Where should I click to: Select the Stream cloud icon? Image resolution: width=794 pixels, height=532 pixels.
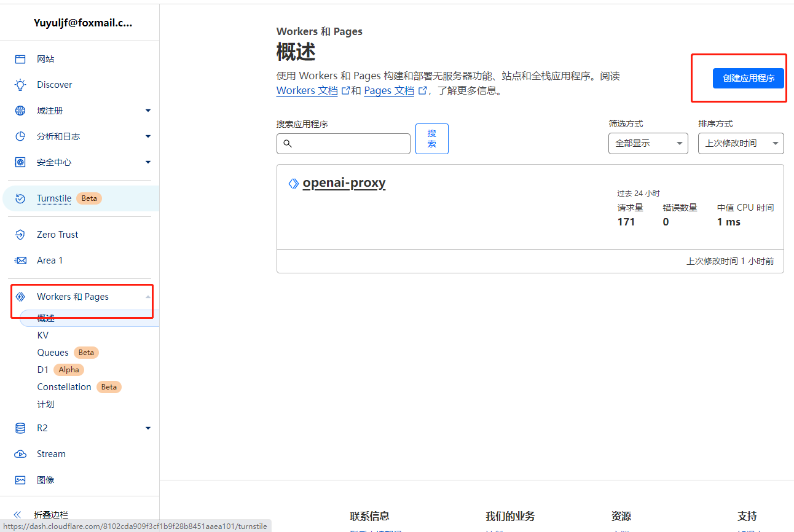pos(20,453)
